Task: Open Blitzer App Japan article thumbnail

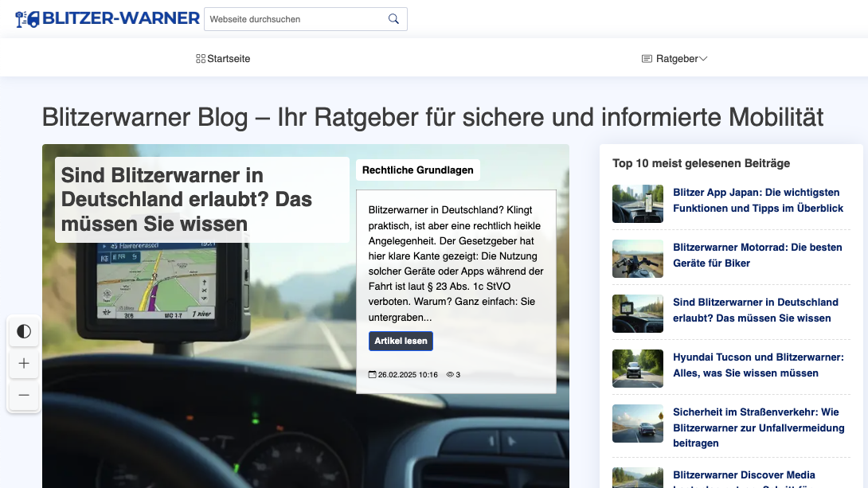Action: 637,204
